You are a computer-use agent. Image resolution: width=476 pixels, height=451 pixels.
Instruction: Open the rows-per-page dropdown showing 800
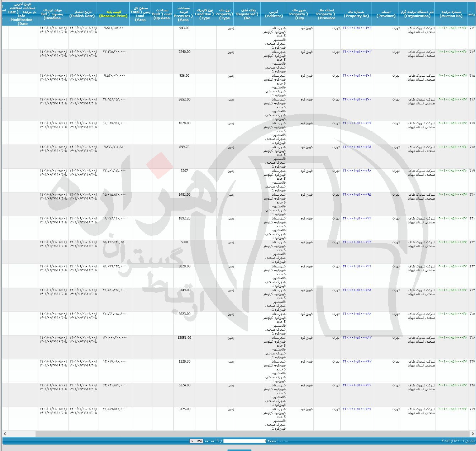tap(196, 441)
